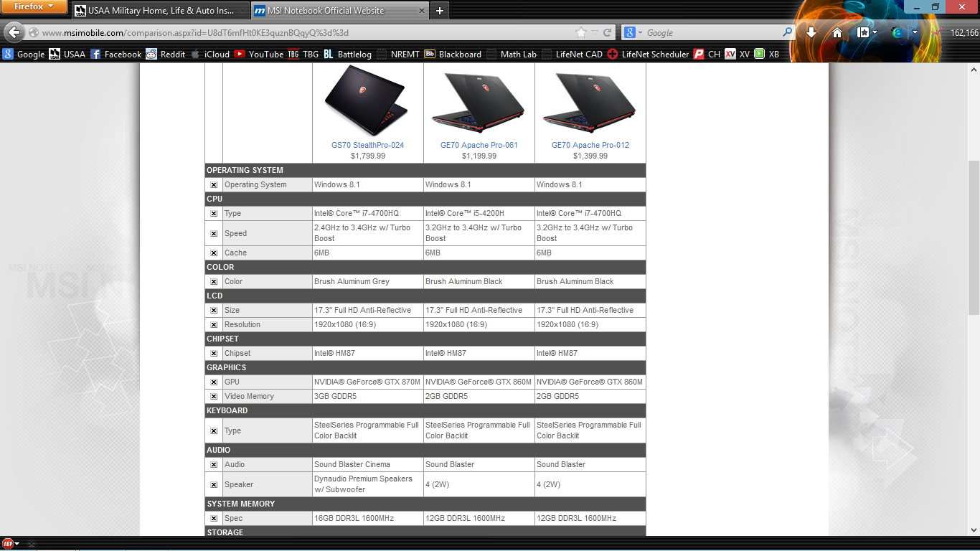Viewport: 980px width, 551px height.
Task: Open the XB bookmark
Action: pyautogui.click(x=766, y=54)
